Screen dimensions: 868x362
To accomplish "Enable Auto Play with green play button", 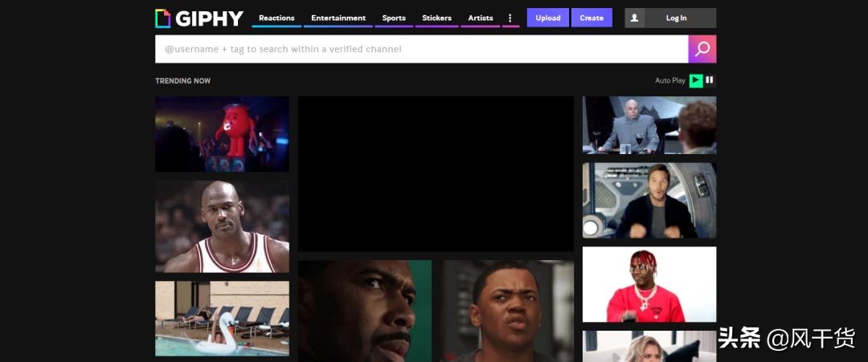I will coord(696,80).
